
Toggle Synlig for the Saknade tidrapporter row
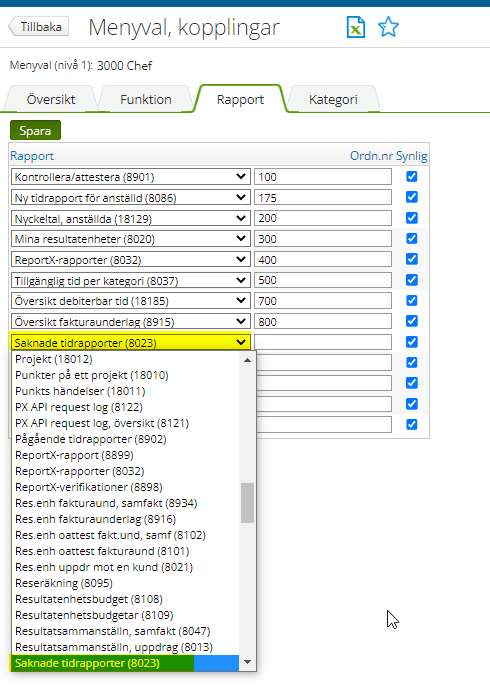coord(412,342)
